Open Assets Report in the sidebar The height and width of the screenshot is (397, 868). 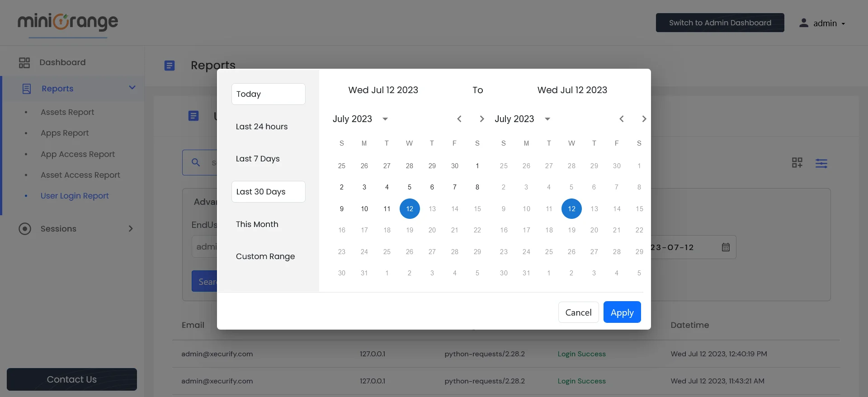[x=67, y=112]
